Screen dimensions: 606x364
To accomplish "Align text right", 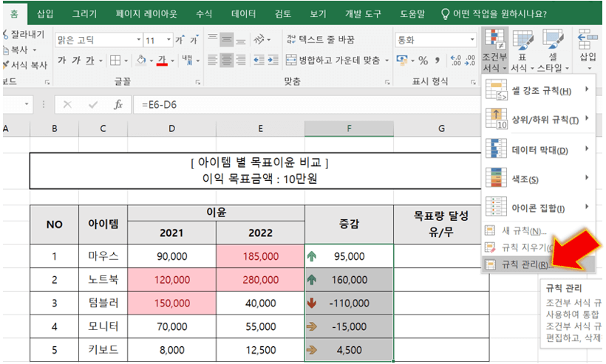I will click(x=241, y=60).
